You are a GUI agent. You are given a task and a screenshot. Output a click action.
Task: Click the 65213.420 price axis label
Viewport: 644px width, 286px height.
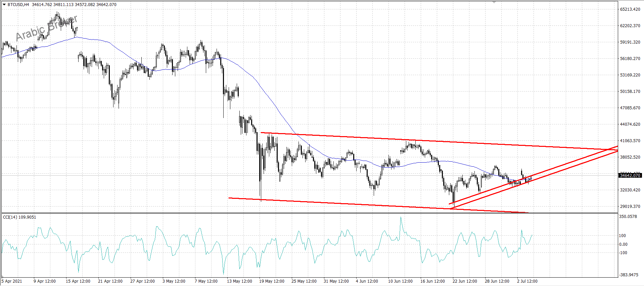(x=630, y=9)
